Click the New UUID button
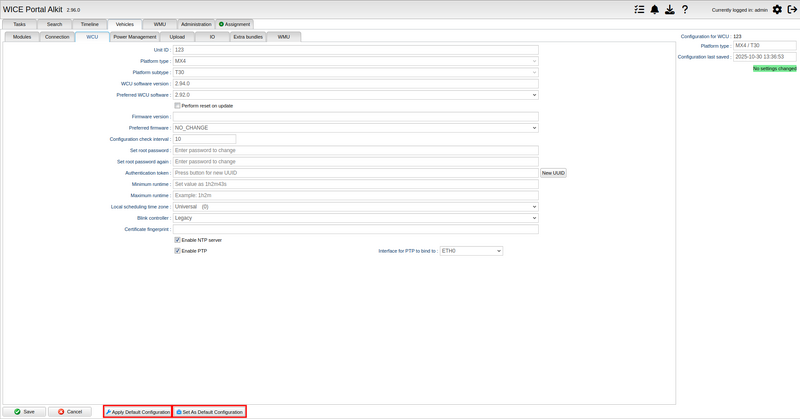Image resolution: width=800 pixels, height=419 pixels. (553, 173)
